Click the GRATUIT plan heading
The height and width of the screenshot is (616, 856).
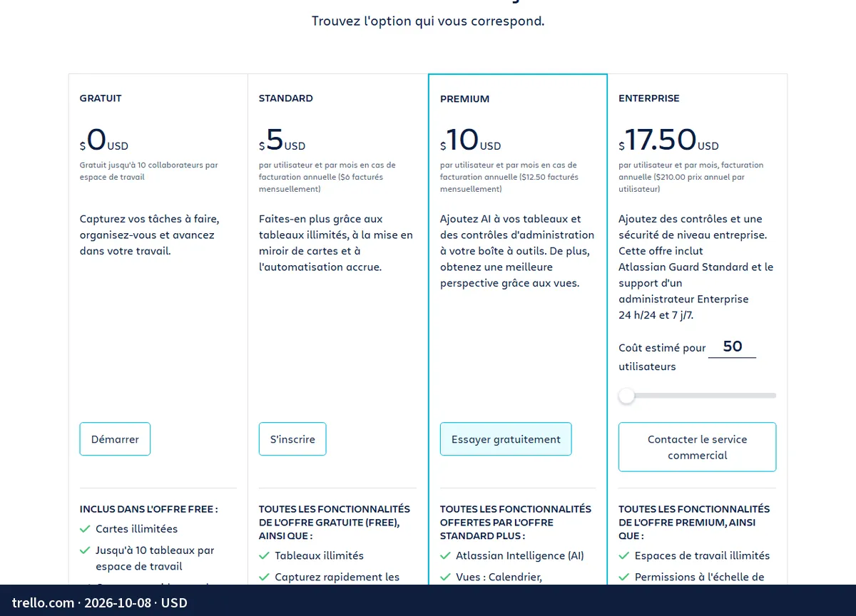click(x=101, y=98)
